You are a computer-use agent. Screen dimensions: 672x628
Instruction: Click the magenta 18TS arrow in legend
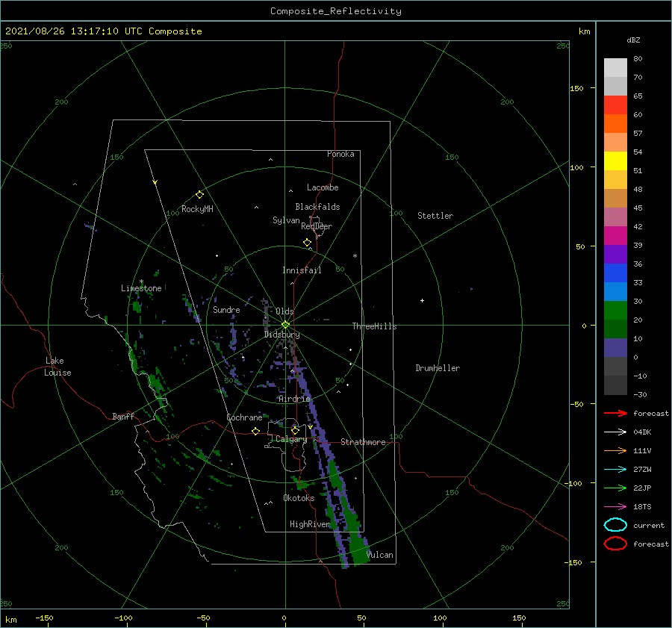(x=615, y=507)
